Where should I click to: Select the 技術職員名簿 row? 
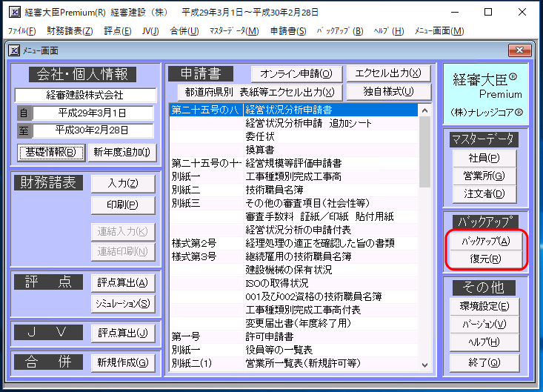(x=293, y=190)
